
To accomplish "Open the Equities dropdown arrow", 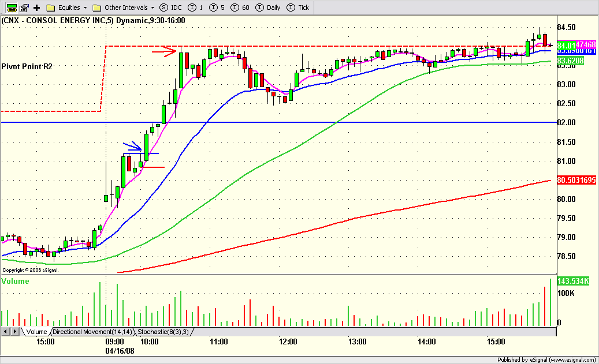I will (85, 7).
